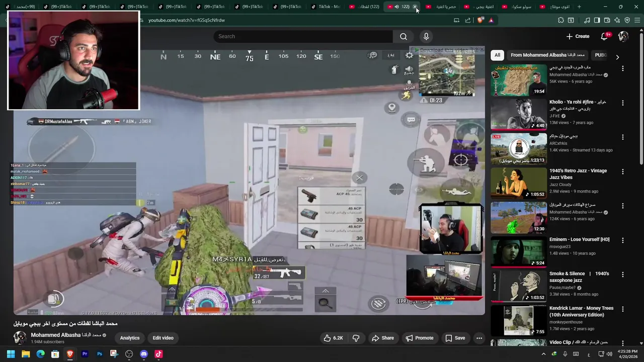Show more filter chips with right arrow
Viewport: 644px width, 362px height.
tap(617, 57)
